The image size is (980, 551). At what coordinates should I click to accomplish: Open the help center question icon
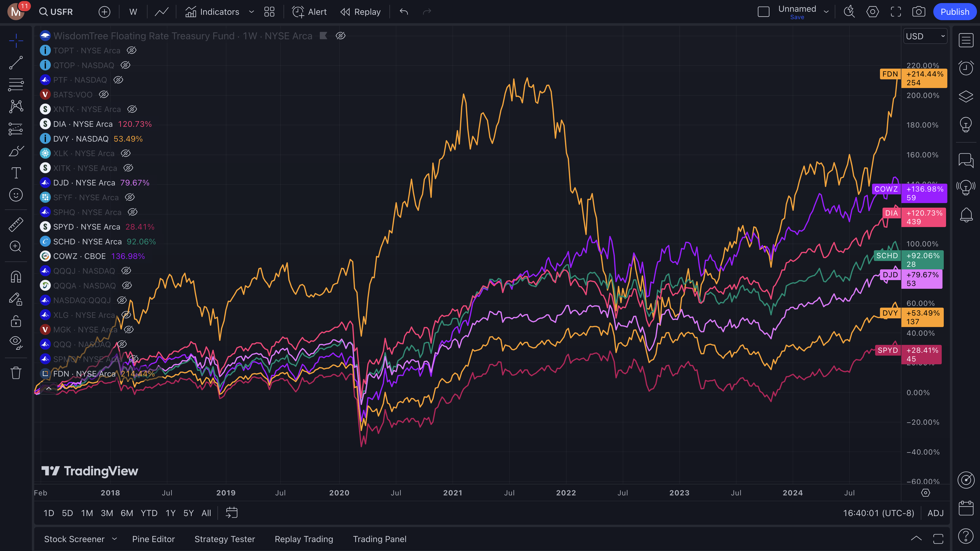(966, 536)
